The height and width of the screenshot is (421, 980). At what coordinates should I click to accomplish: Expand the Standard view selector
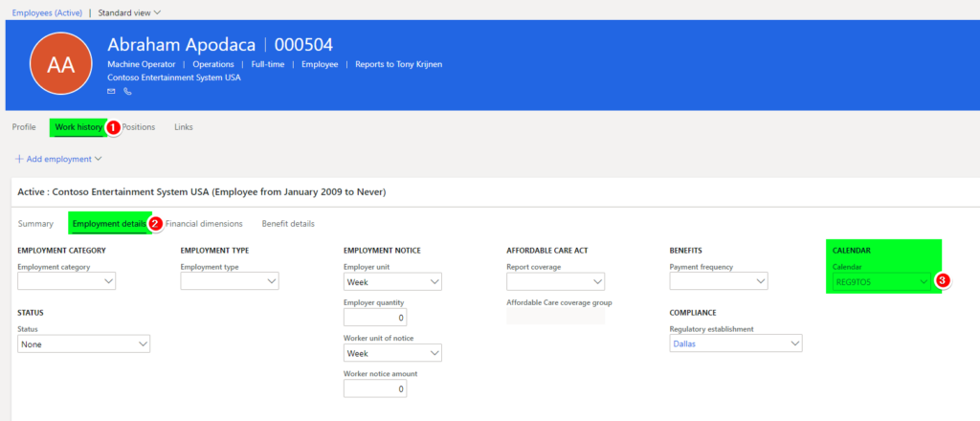coord(129,11)
